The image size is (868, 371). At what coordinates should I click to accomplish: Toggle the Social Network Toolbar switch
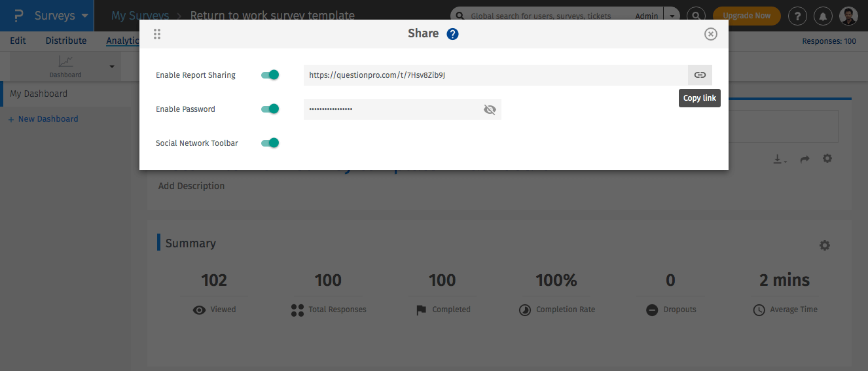pos(270,143)
